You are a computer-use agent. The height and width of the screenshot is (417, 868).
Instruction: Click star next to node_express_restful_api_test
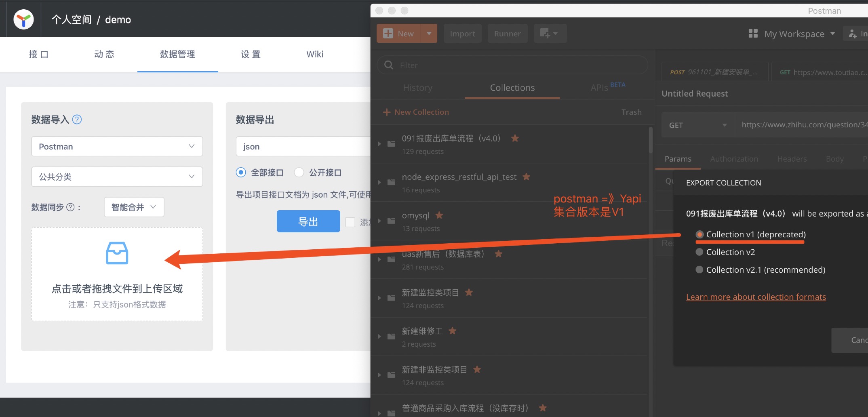(x=526, y=177)
